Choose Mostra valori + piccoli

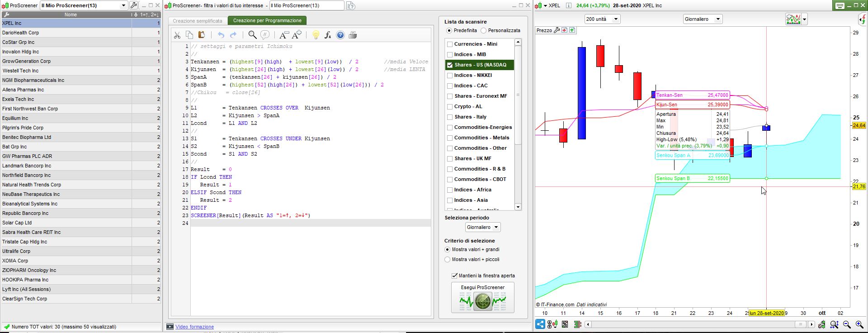click(x=448, y=260)
